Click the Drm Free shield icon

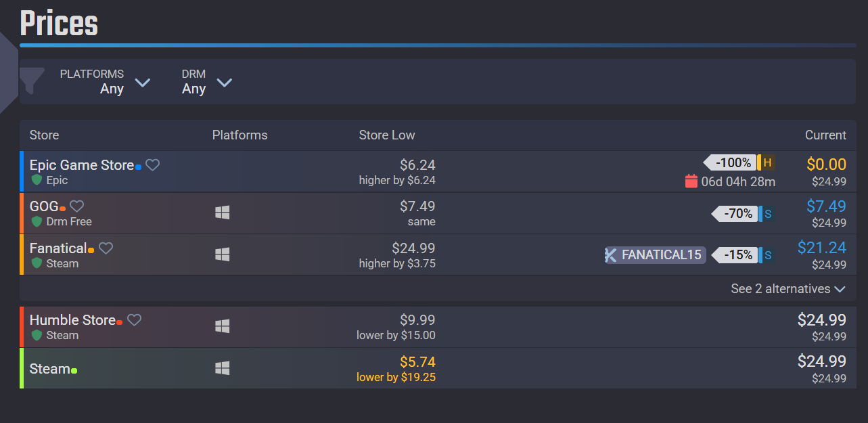point(37,222)
